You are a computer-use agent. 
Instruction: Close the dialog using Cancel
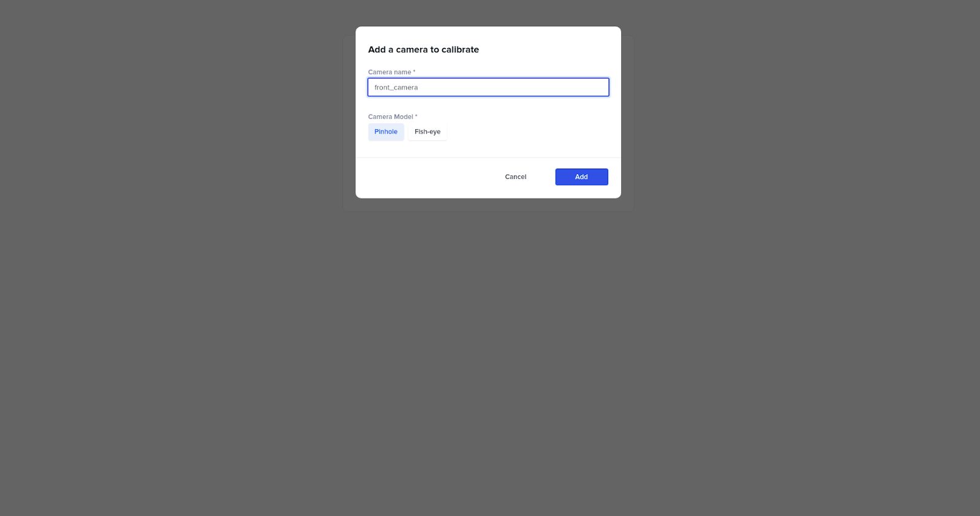tap(516, 176)
